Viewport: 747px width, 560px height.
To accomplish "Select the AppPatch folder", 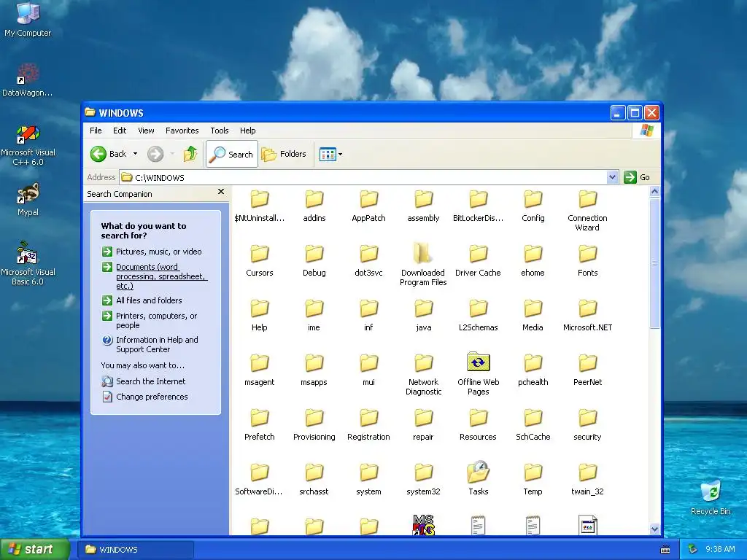I will [x=368, y=206].
